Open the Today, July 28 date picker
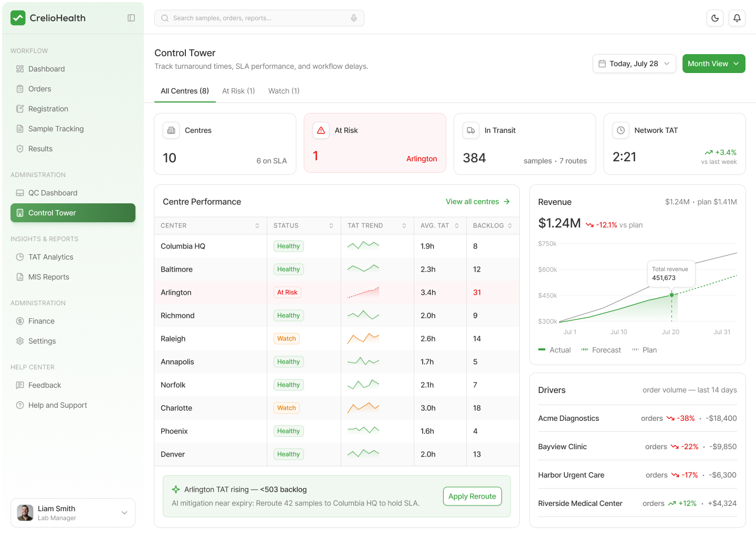The image size is (756, 538). point(634,64)
